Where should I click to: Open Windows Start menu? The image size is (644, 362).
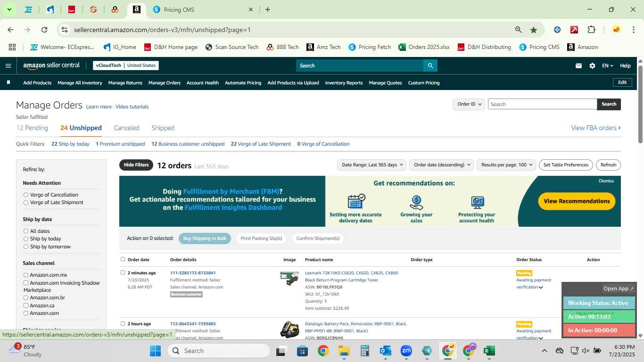tap(155, 351)
